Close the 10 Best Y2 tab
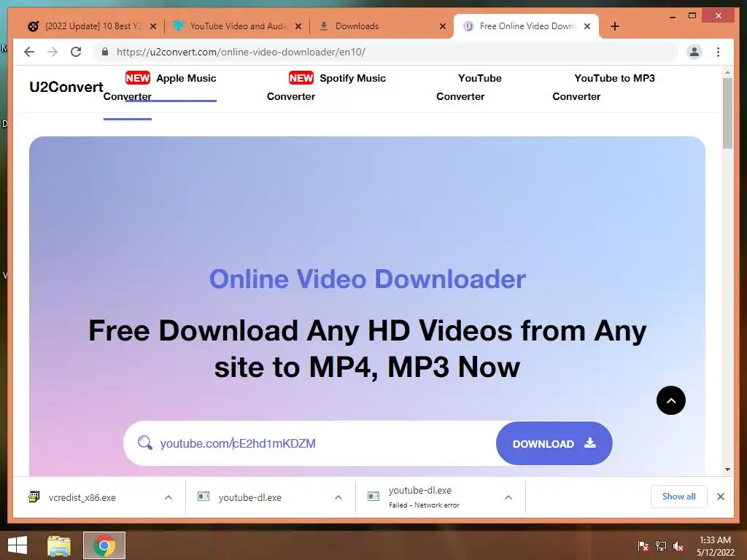Screen dimensions: 747x560 click(x=153, y=26)
